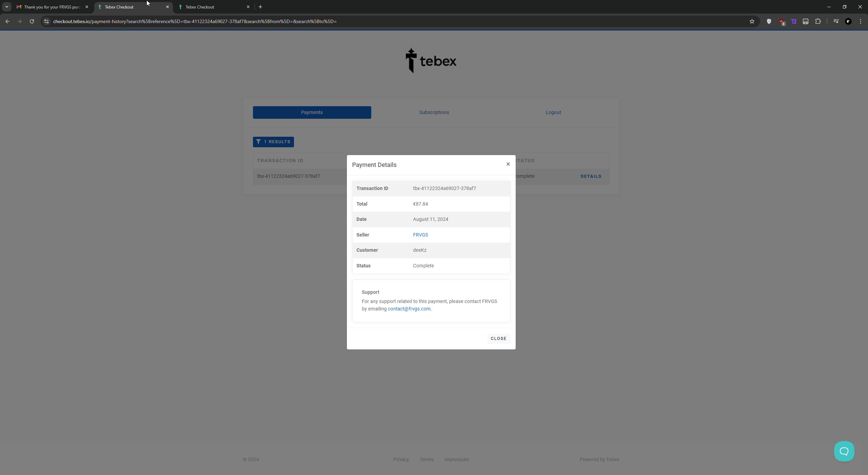868x475 pixels.
Task: Expand the tab search dropdown arrow
Action: tap(6, 7)
